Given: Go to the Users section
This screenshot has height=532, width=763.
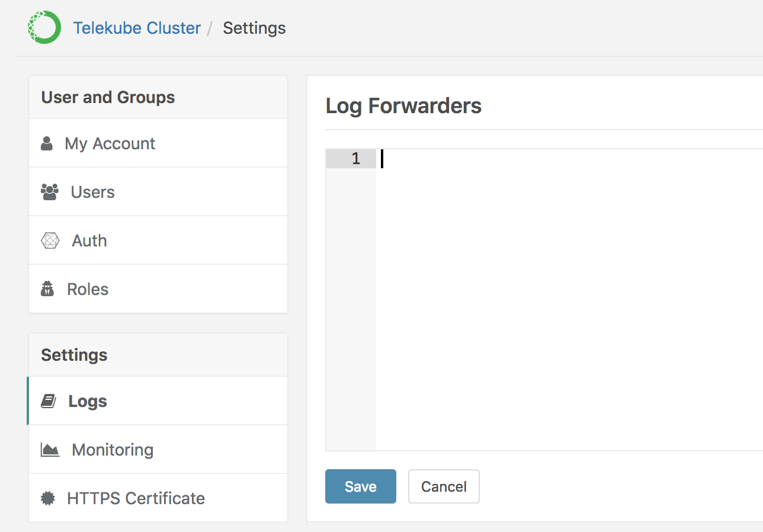Looking at the screenshot, I should 93,192.
